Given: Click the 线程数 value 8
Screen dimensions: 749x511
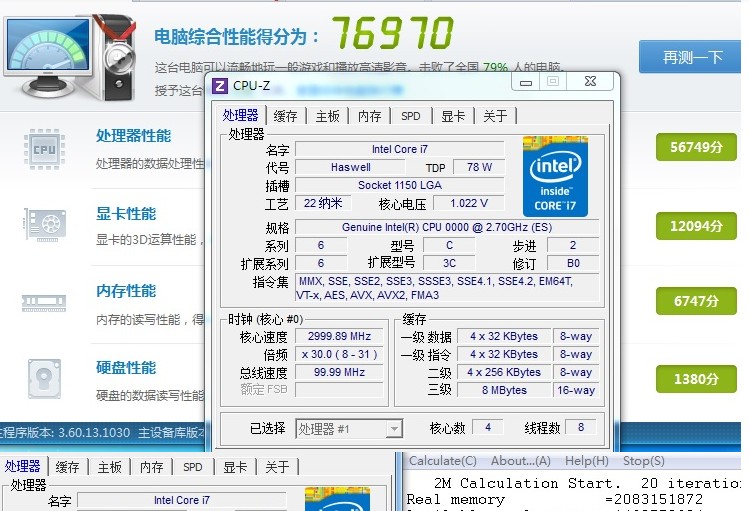Looking at the screenshot, I should (x=581, y=427).
